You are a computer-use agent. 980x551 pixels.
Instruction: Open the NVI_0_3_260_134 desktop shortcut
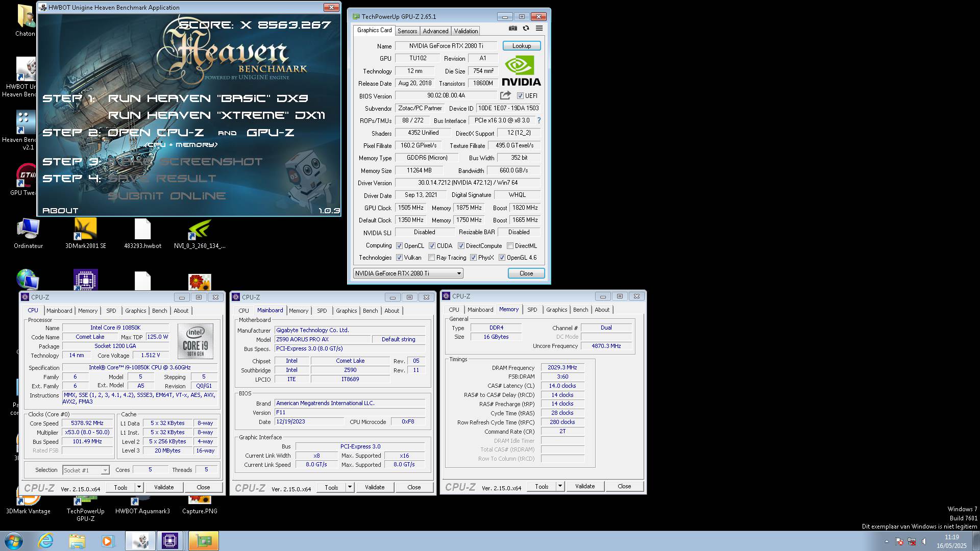click(200, 234)
